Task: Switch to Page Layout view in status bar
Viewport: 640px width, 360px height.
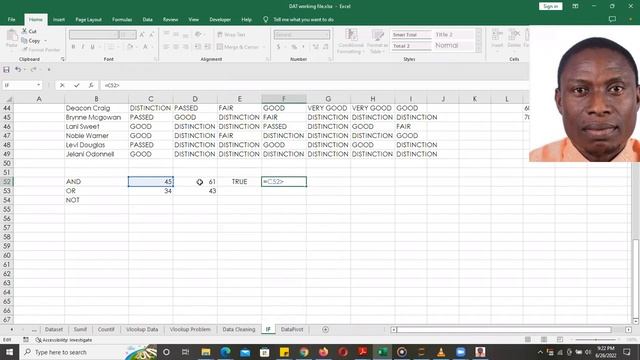Action: point(544,340)
